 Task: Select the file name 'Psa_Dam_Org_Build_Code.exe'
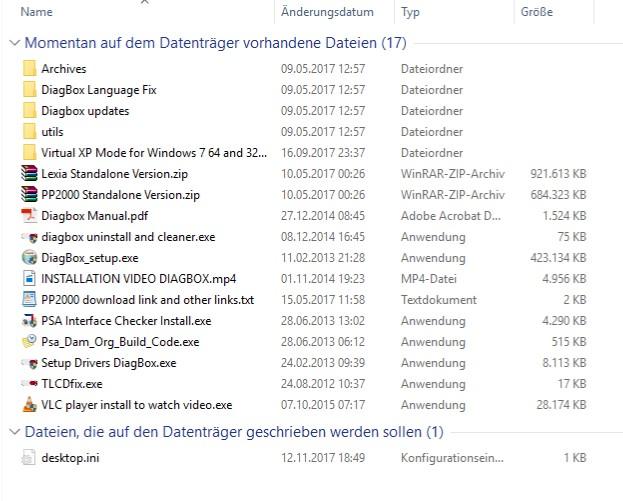(x=120, y=342)
